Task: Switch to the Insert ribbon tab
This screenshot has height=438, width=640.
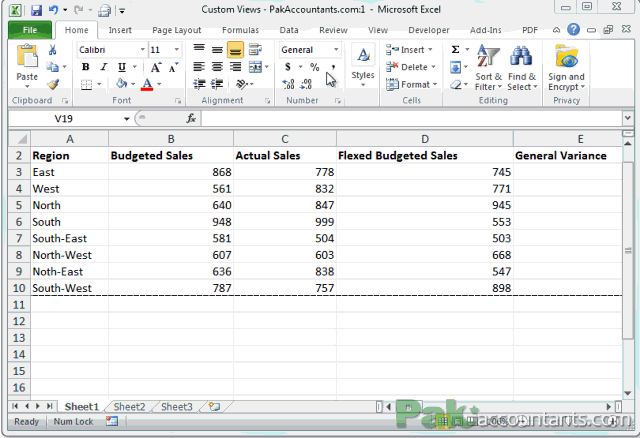Action: point(120,30)
